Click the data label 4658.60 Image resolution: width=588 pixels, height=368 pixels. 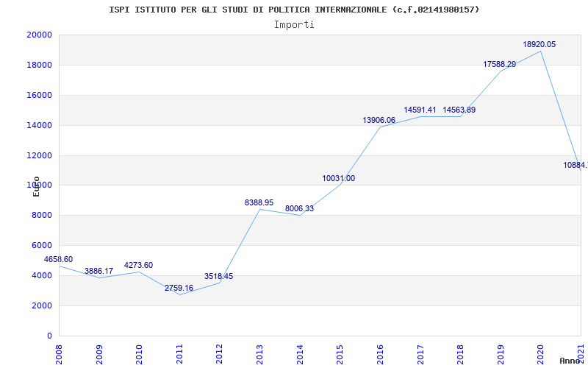point(58,259)
